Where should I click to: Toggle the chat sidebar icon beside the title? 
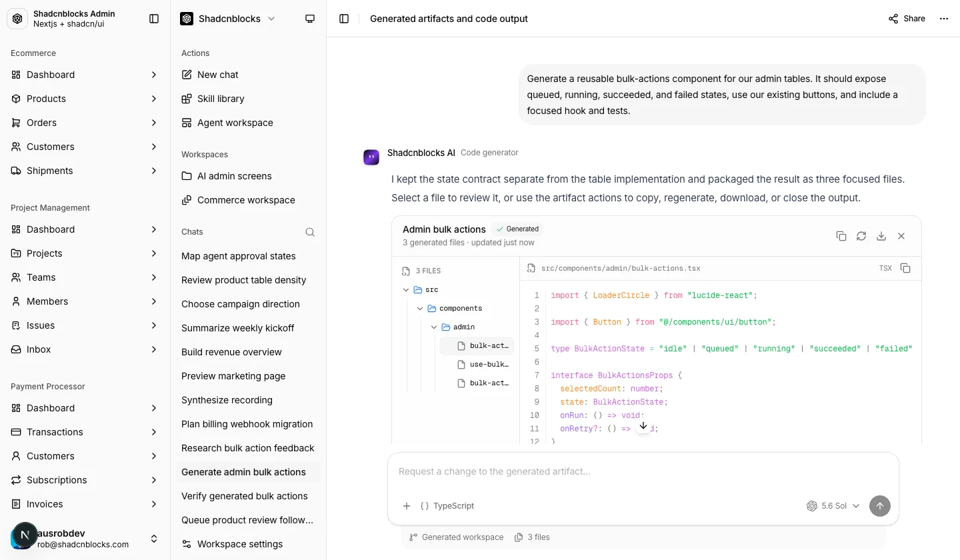[x=344, y=19]
